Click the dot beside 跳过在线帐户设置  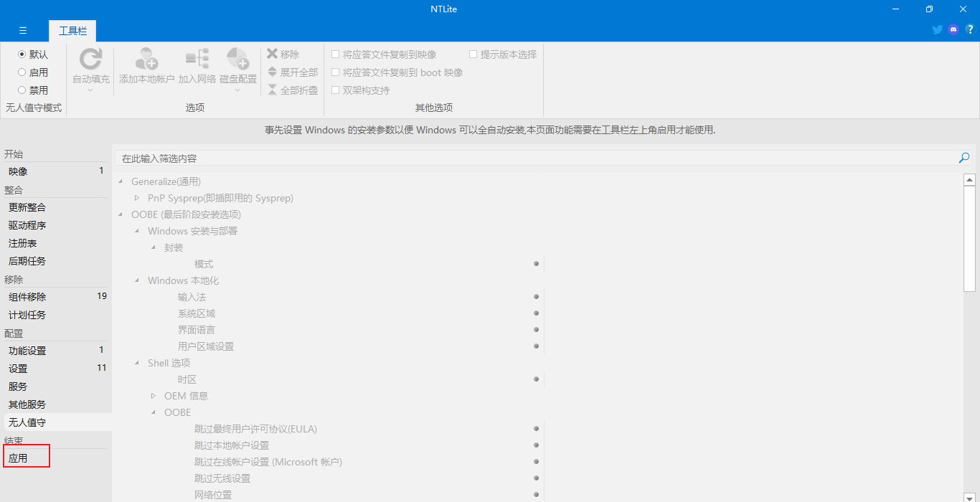[x=536, y=462]
